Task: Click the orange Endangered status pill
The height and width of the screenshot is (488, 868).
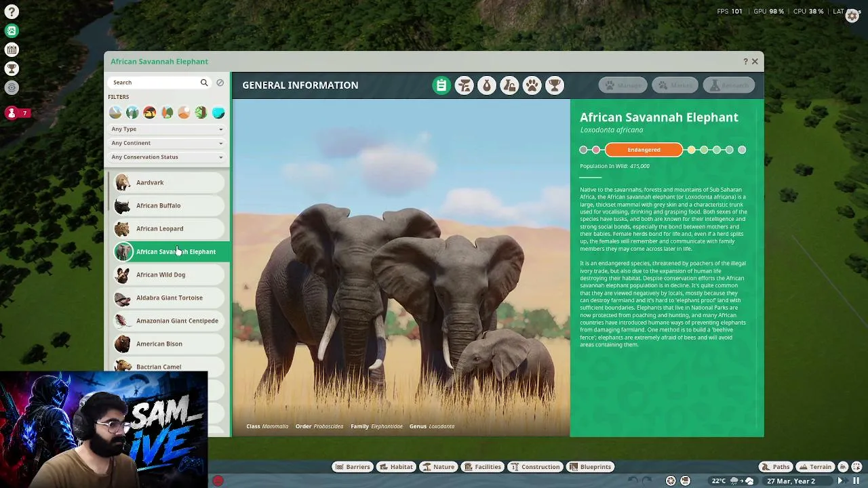Action: point(644,150)
